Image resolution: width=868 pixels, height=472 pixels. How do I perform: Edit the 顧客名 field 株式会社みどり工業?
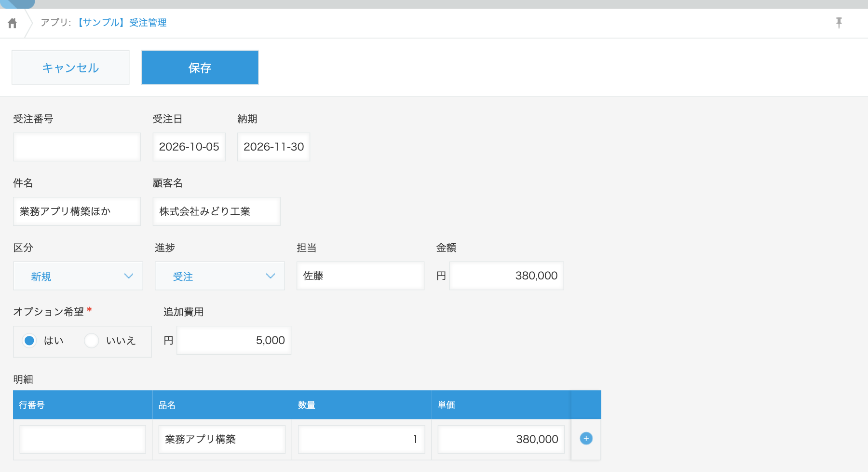[217, 211]
